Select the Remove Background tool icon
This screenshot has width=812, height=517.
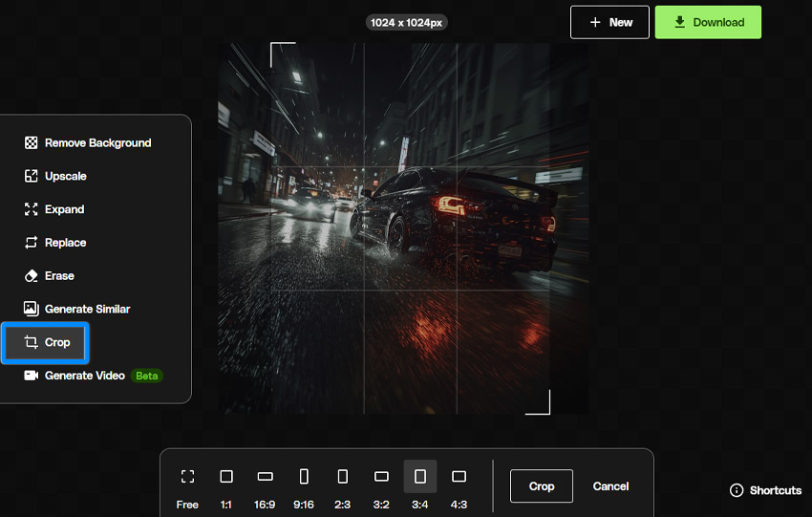[x=32, y=143]
